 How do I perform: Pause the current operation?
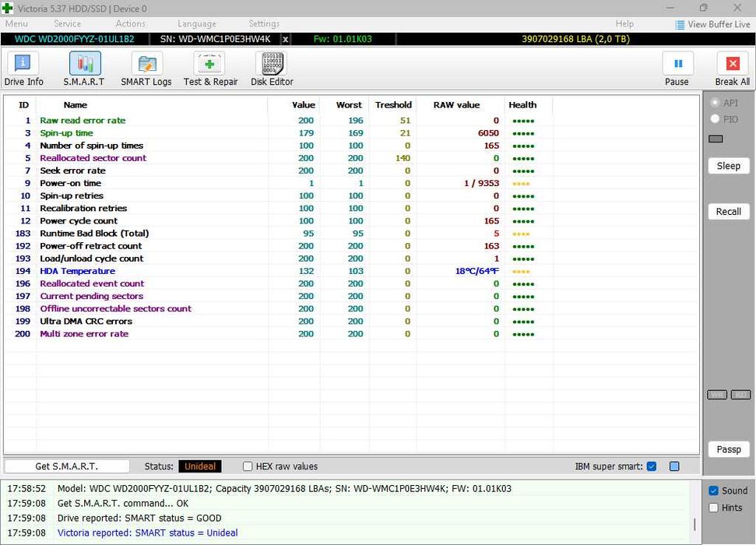click(x=677, y=70)
